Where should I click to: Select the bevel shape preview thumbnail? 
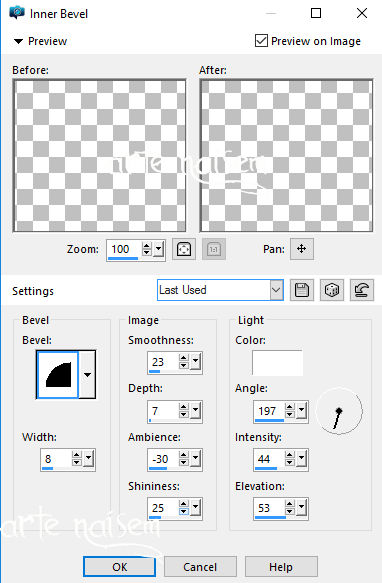(x=58, y=375)
